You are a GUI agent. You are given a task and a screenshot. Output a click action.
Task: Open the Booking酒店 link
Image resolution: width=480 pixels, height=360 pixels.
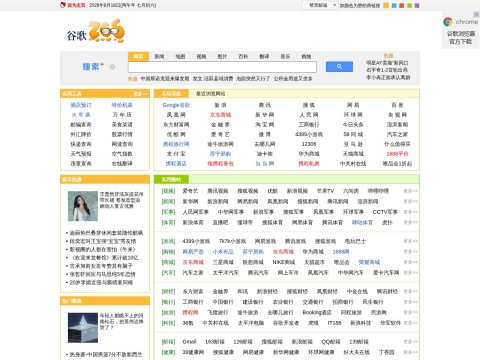[317, 312]
